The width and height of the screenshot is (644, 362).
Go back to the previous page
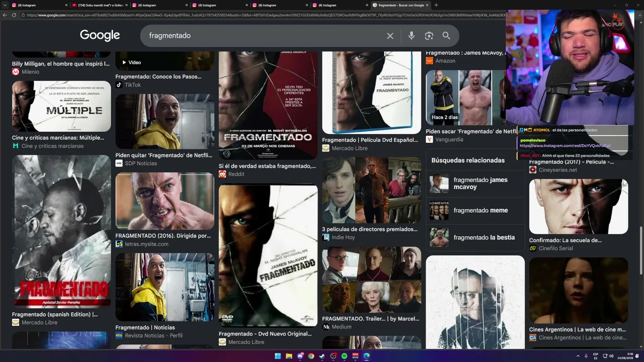(x=5, y=15)
